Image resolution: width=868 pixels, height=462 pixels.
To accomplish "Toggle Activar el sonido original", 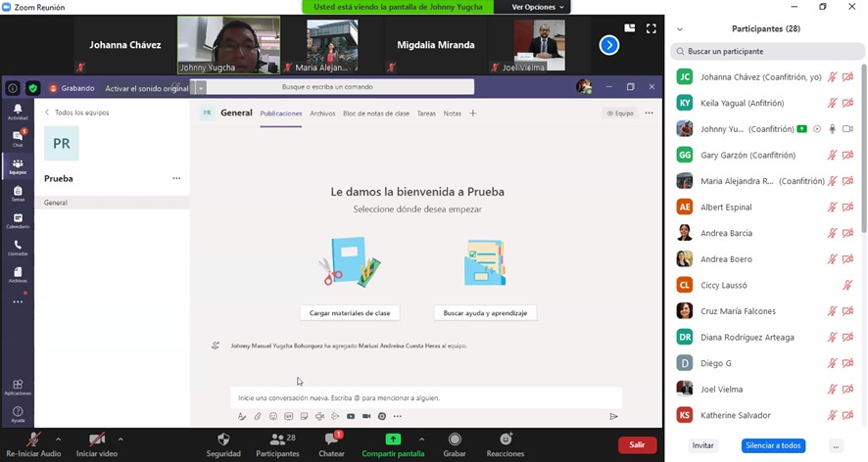I will tap(147, 88).
